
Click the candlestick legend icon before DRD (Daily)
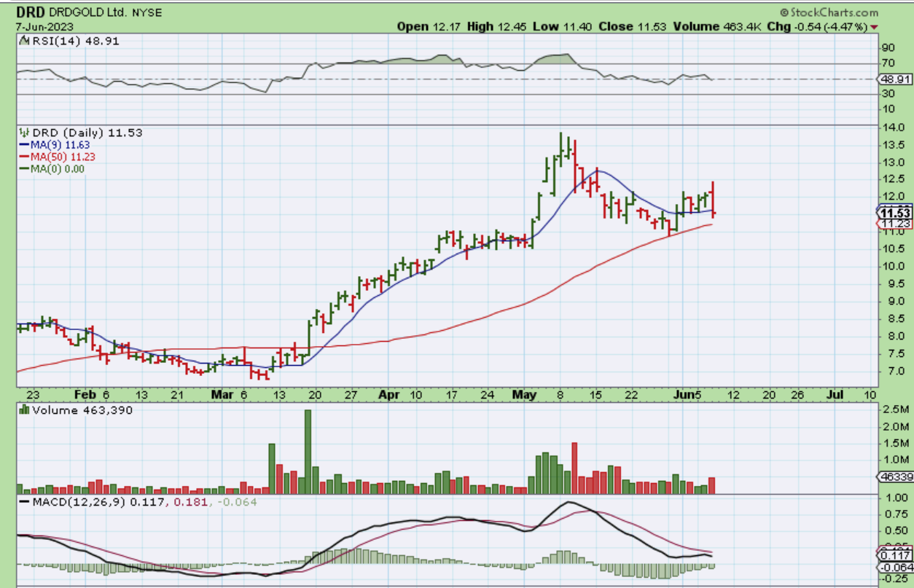23,133
